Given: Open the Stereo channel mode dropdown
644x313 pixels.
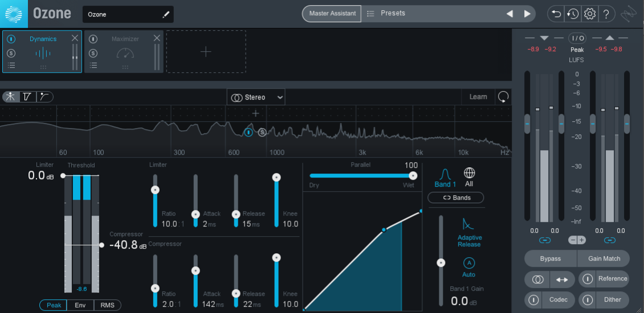Looking at the screenshot, I should pos(256,97).
